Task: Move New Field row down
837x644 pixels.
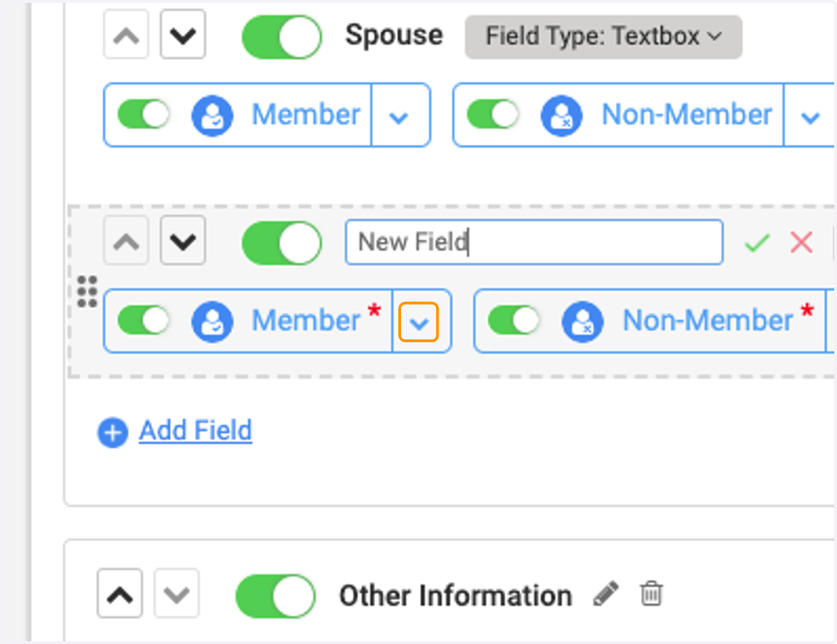Action: 183,241
